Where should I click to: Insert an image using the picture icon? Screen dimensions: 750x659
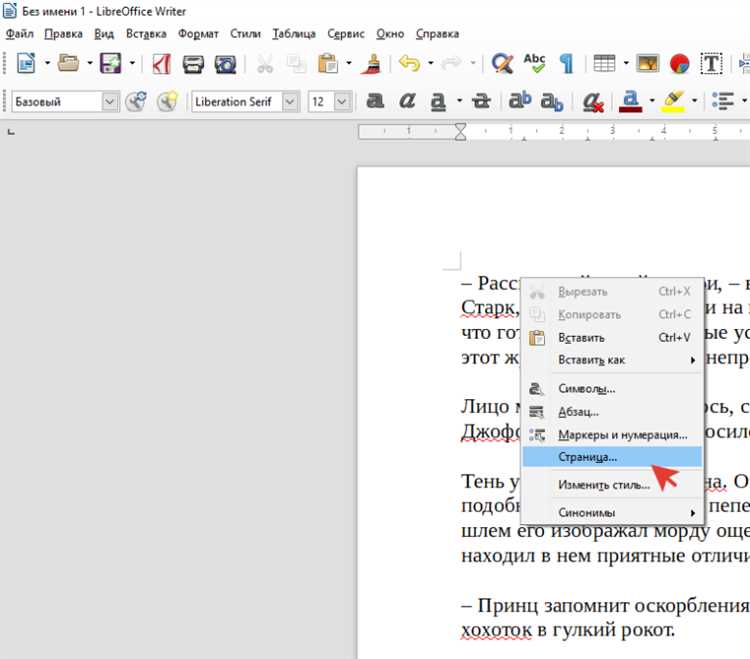pyautogui.click(x=648, y=63)
